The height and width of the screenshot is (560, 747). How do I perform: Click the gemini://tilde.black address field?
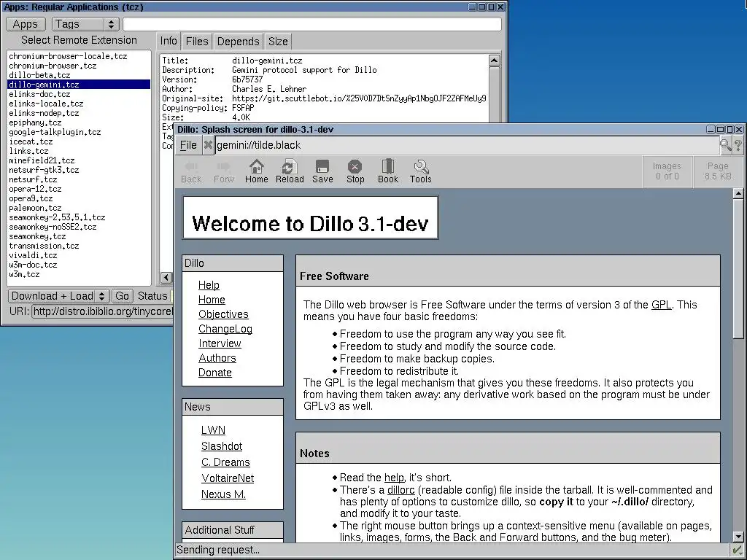pyautogui.click(x=467, y=145)
